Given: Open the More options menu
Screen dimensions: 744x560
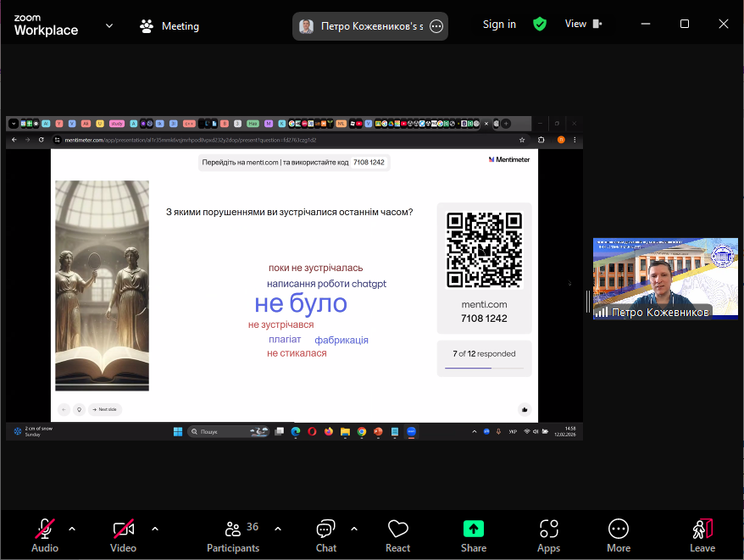Looking at the screenshot, I should (x=619, y=535).
